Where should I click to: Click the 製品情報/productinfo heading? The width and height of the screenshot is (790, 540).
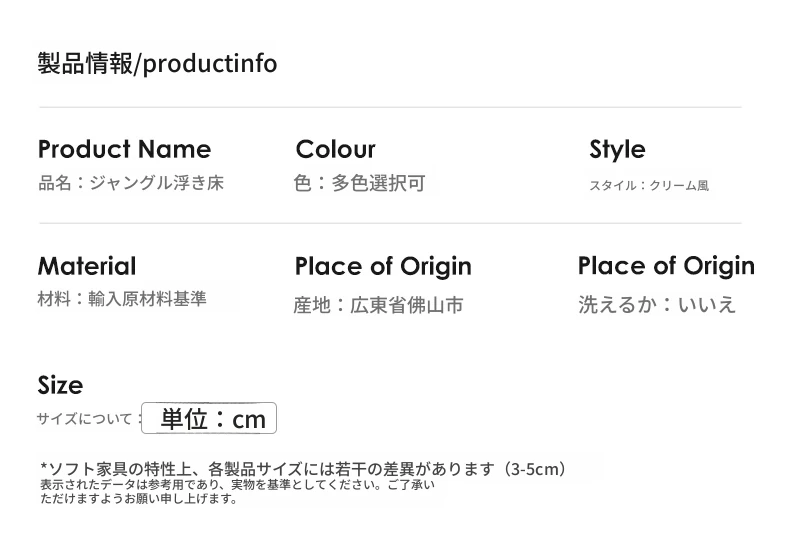pyautogui.click(x=157, y=64)
